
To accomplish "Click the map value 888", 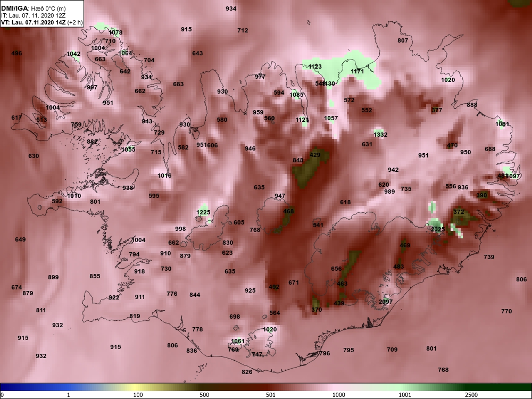I will [472, 105].
